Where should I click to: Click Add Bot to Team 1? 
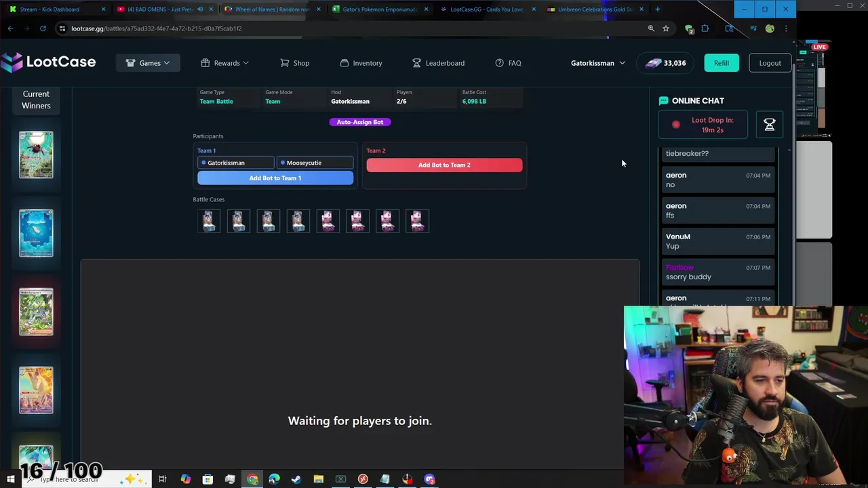(275, 178)
